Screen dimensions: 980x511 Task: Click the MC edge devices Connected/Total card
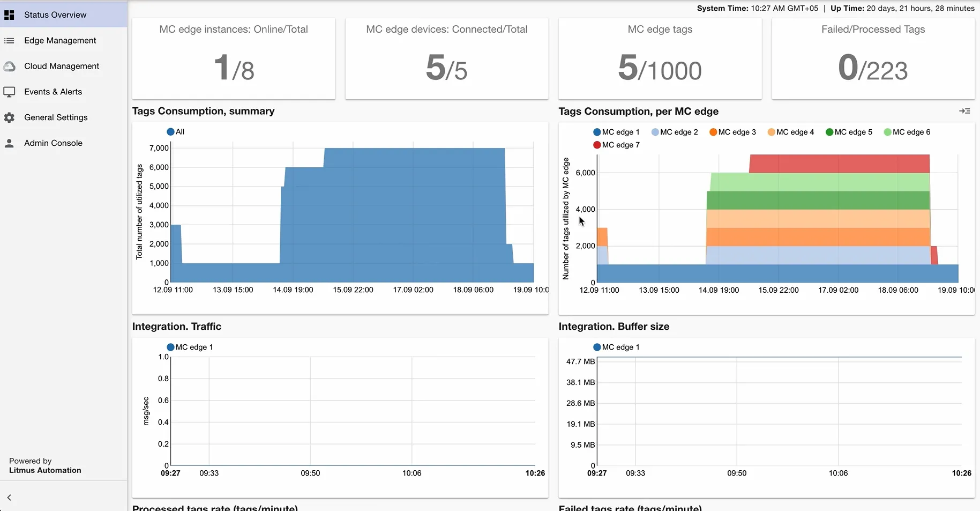tap(447, 58)
